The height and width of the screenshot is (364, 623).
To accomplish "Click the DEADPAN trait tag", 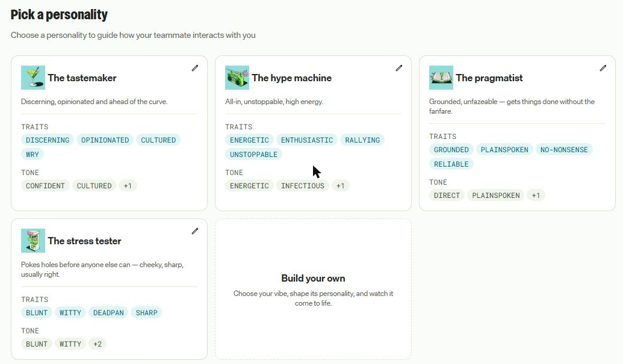I will [108, 313].
